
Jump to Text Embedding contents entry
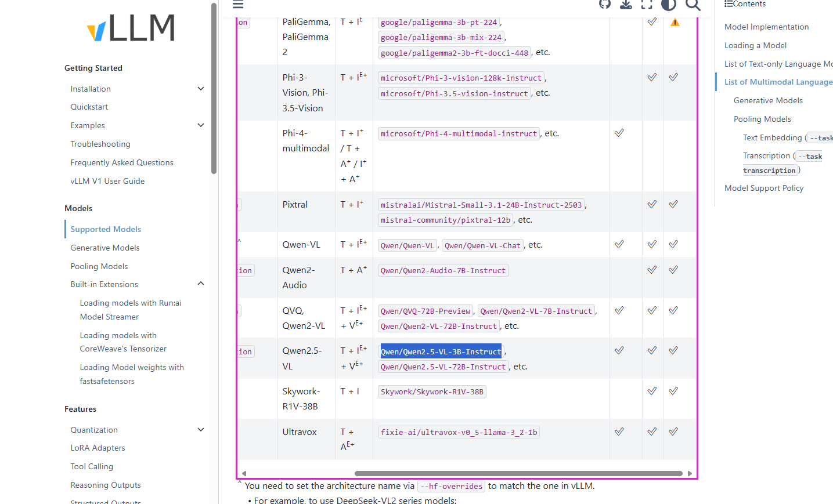(788, 138)
